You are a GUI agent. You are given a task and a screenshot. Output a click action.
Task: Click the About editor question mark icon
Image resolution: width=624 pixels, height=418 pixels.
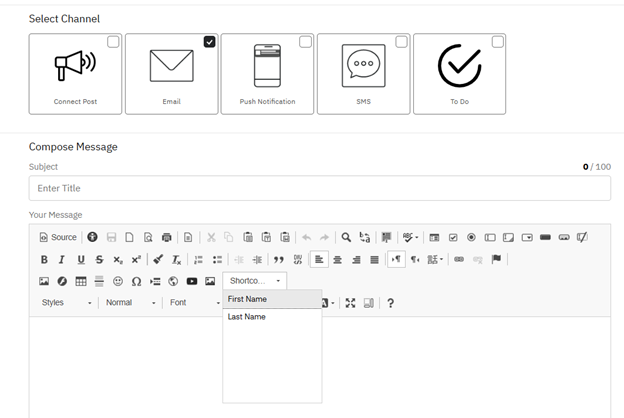tap(390, 303)
